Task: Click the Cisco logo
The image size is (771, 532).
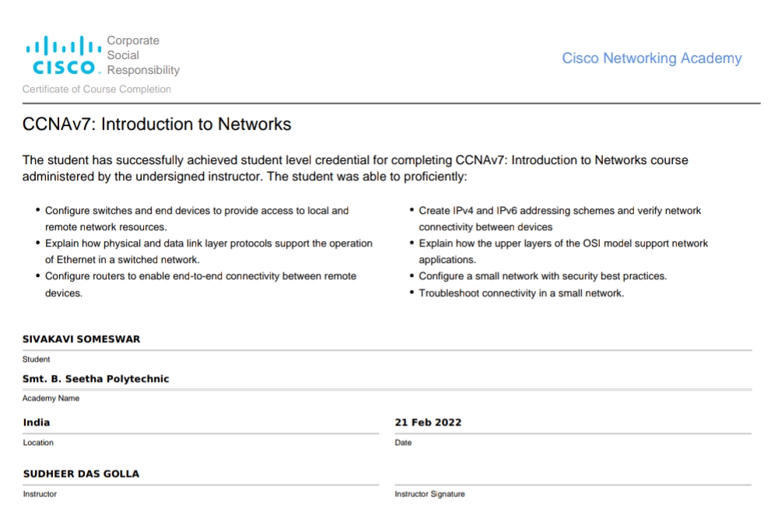Action: pyautogui.click(x=63, y=56)
